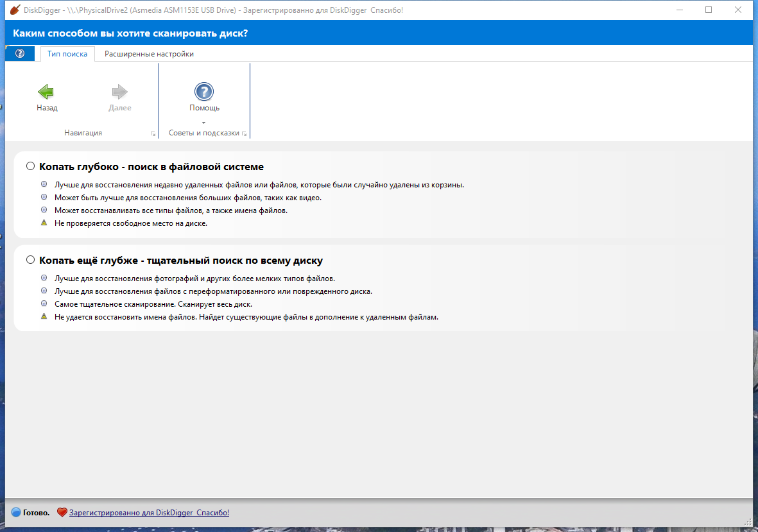
Task: Click the warning icon beside 'Не удается восстановить имена файлов'
Action: (44, 316)
